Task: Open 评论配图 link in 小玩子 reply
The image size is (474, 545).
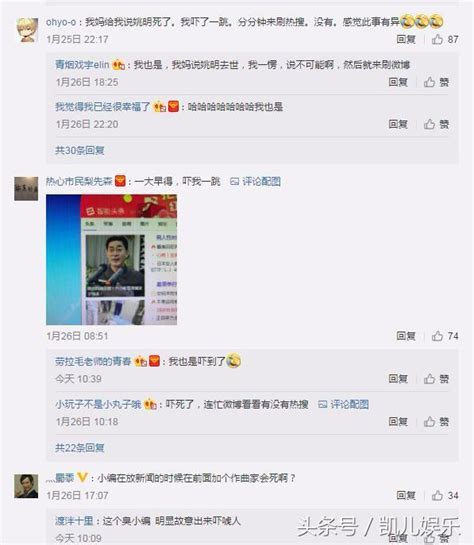Action: coord(343,404)
